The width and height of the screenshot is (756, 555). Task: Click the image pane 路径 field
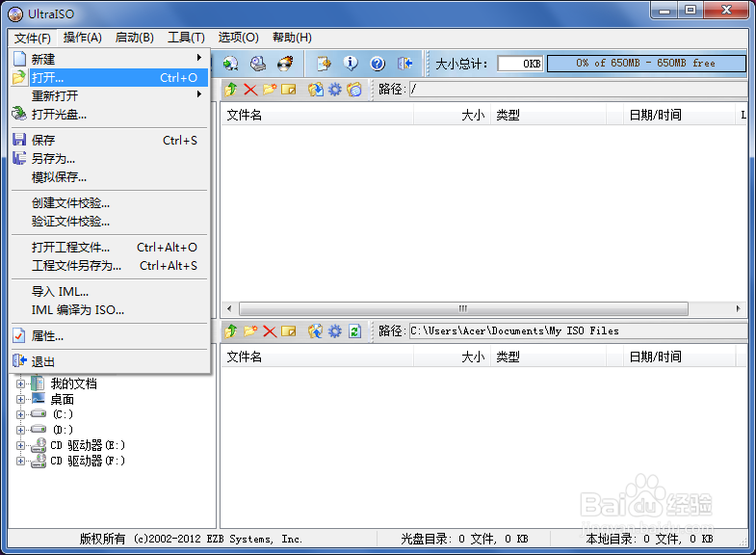pyautogui.click(x=578, y=90)
